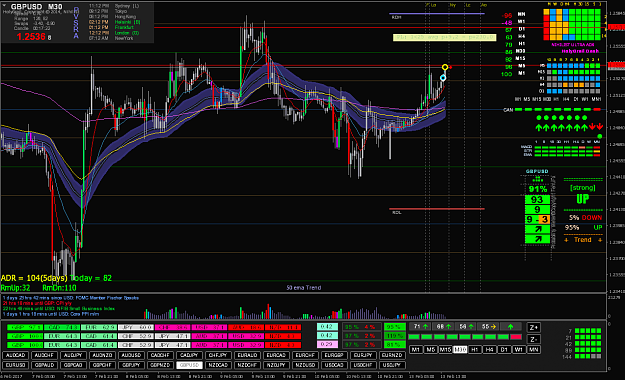Viewport: 625px width, 380px height.
Task: Switch to the H4 timeframe button
Action: click(x=489, y=350)
